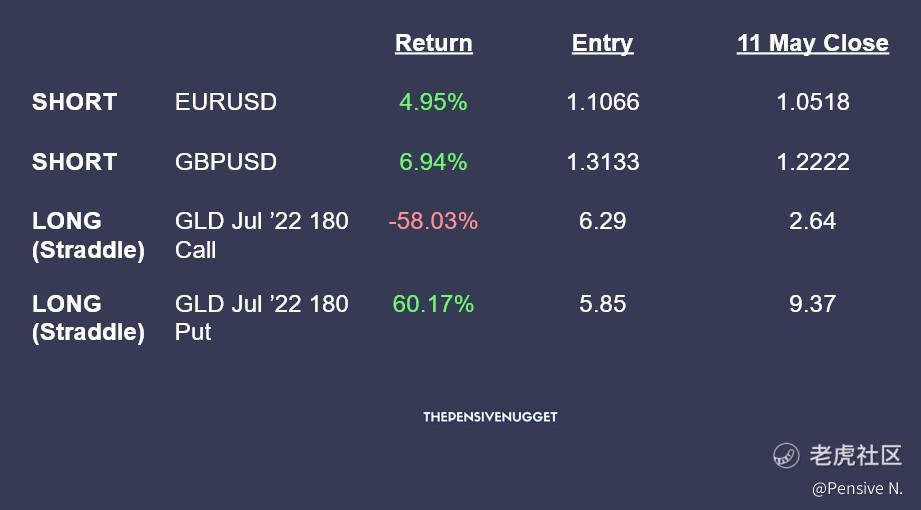
Task: Click the call option close value 2.64
Action: point(813,221)
